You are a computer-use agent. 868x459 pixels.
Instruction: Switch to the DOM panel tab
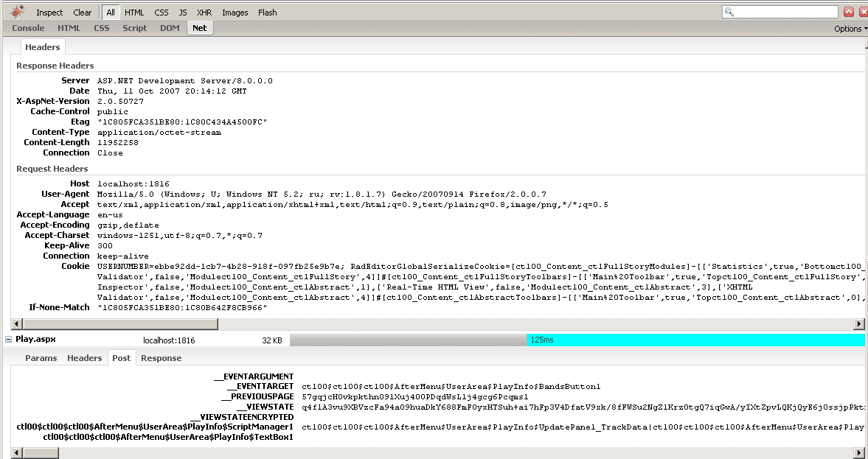(170, 28)
